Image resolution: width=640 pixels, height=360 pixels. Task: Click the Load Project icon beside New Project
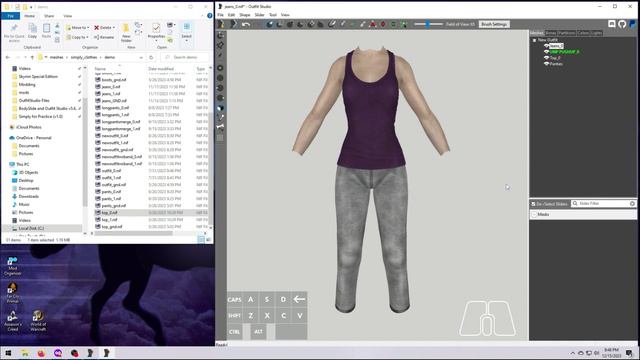pos(233,24)
